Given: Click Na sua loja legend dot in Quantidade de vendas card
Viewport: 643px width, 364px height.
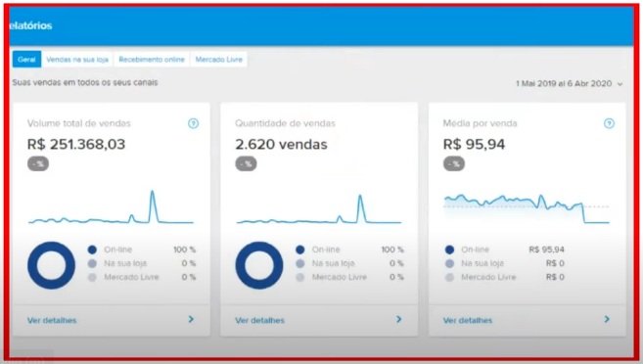Looking at the screenshot, I should pyautogui.click(x=300, y=263).
